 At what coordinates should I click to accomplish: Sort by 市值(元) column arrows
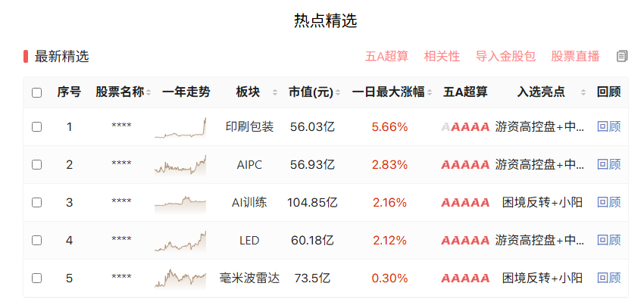click(338, 93)
